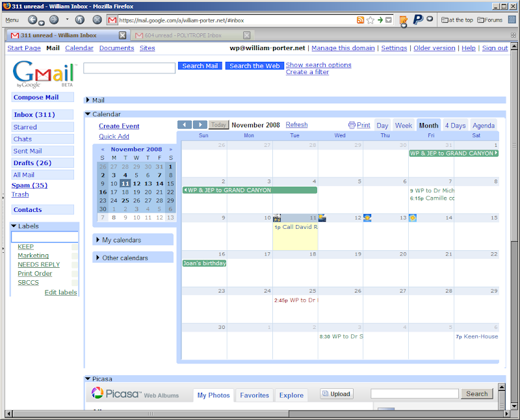Click the bookmark star icon
Image resolution: width=520 pixels, height=420 pixels.
coord(370,20)
